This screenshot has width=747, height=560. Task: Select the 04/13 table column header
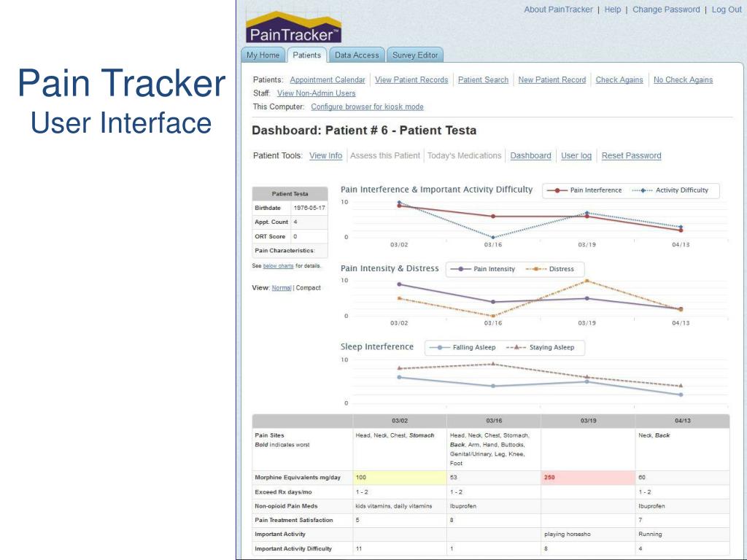click(683, 421)
